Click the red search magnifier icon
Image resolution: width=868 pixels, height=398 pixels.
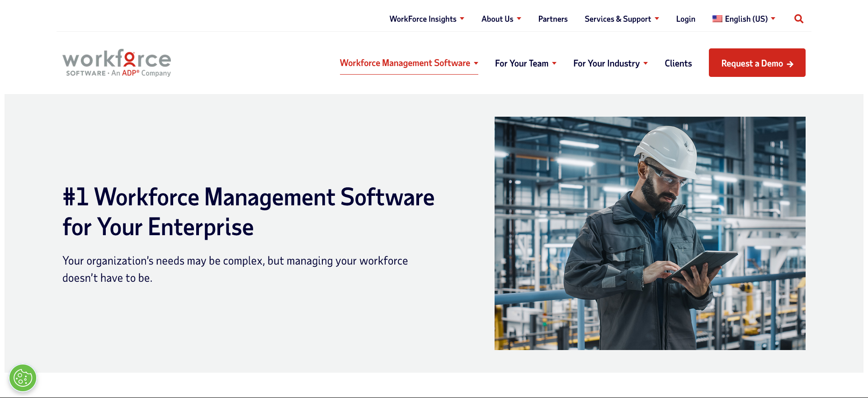(799, 19)
